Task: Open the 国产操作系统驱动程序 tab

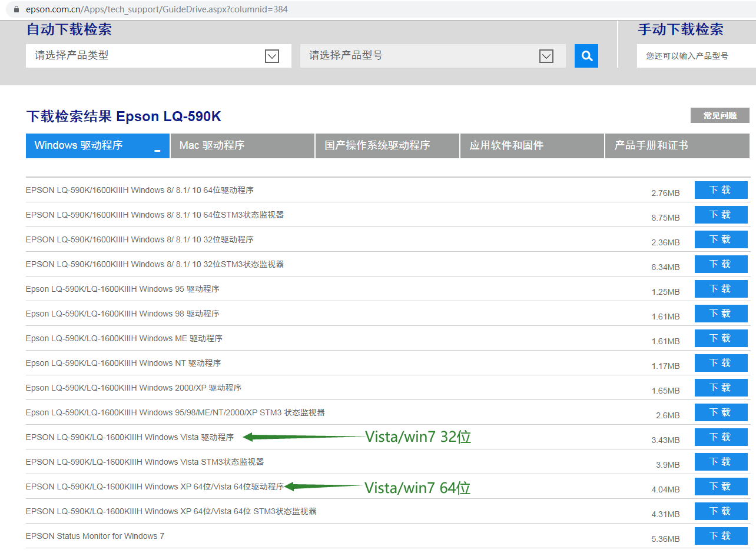Action: tap(387, 146)
